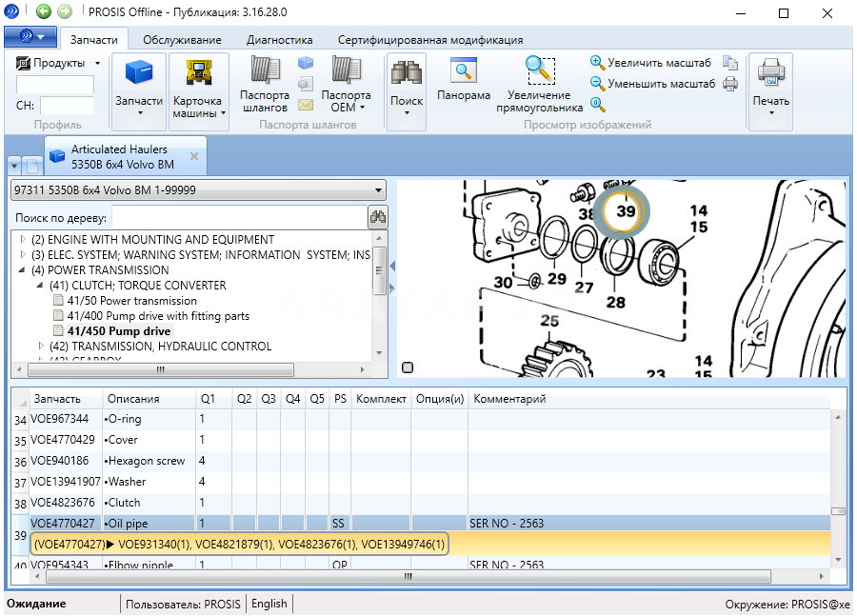Expand the (3) ELEC. SYSTEM tree node
The width and height of the screenshot is (857, 616).
coord(23,255)
